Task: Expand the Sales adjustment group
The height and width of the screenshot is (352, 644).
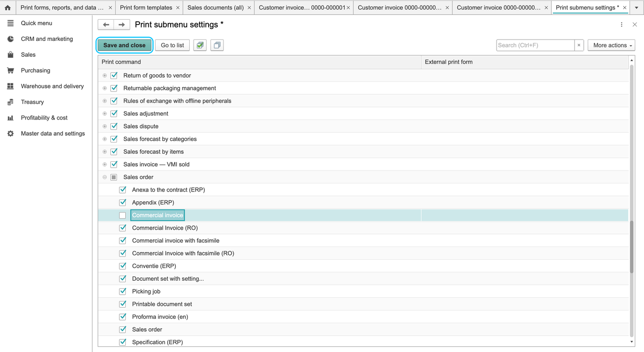Action: (105, 114)
